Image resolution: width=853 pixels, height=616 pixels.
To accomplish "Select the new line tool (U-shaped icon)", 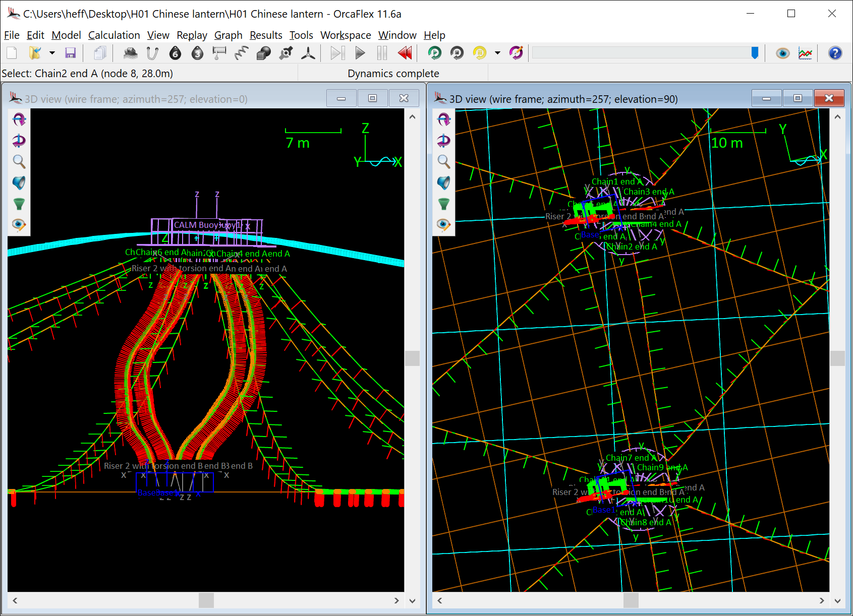I will [x=152, y=53].
